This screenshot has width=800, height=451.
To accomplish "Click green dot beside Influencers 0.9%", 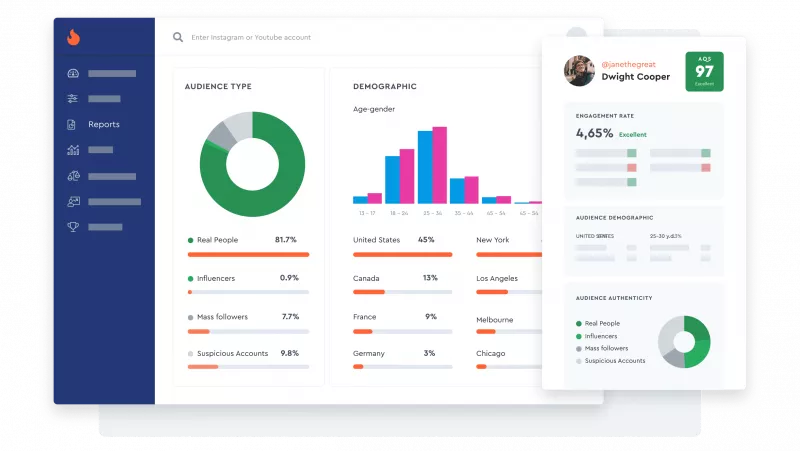I will coord(190,279).
